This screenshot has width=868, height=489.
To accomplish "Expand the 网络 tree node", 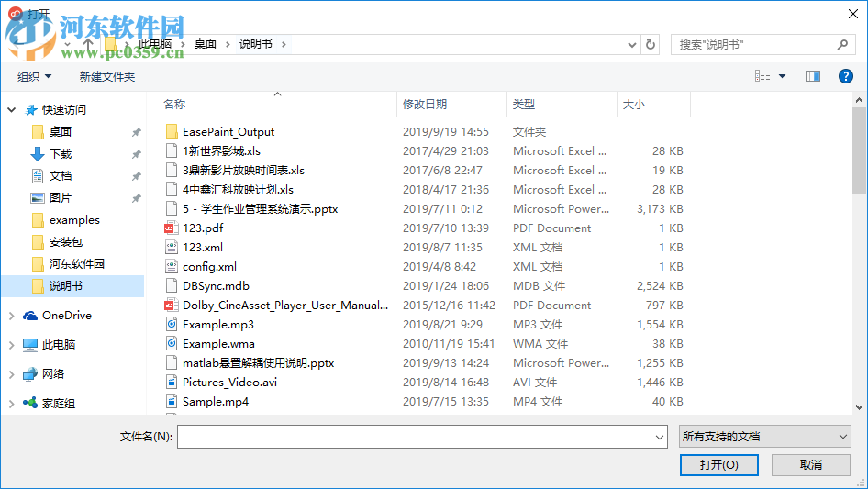I will [x=12, y=374].
